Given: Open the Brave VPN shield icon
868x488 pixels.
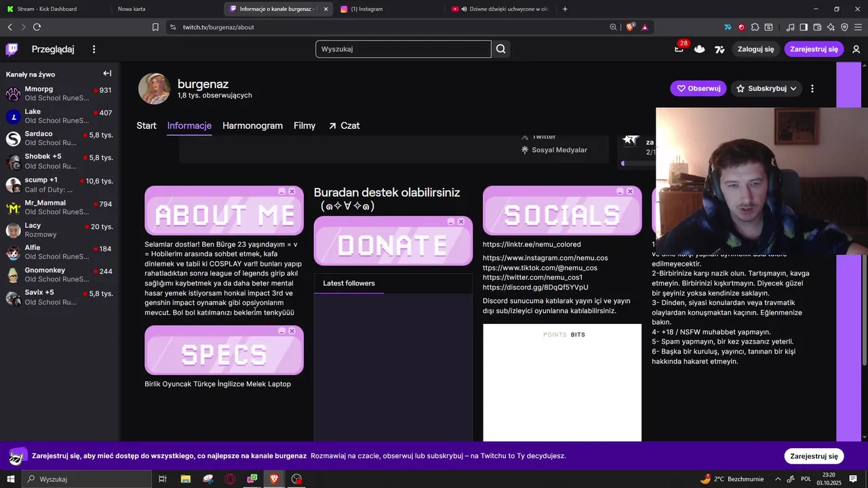Looking at the screenshot, I should tap(844, 27).
